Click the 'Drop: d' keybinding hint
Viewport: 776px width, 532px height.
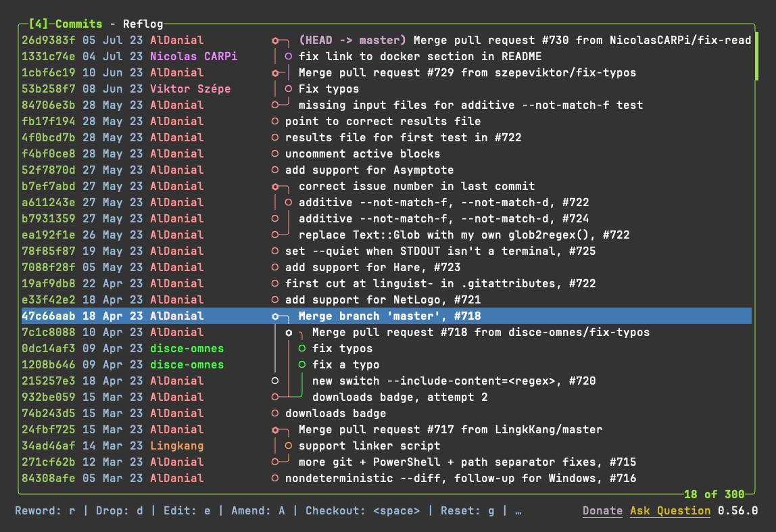(119, 511)
